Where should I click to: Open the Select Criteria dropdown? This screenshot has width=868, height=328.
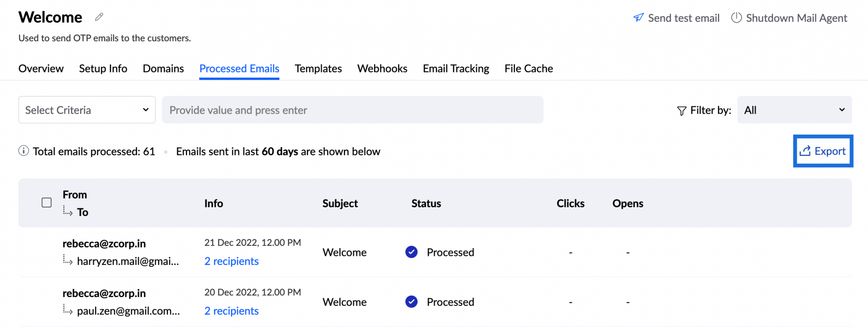pos(87,110)
